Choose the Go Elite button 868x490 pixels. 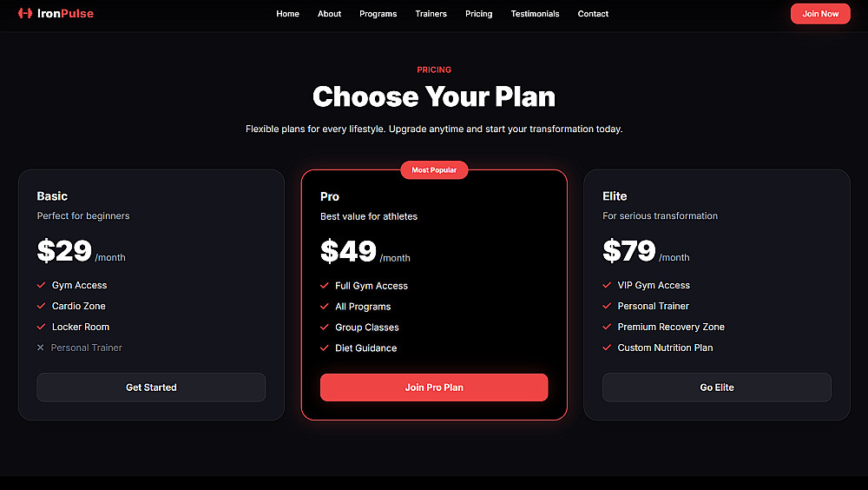[x=717, y=387]
